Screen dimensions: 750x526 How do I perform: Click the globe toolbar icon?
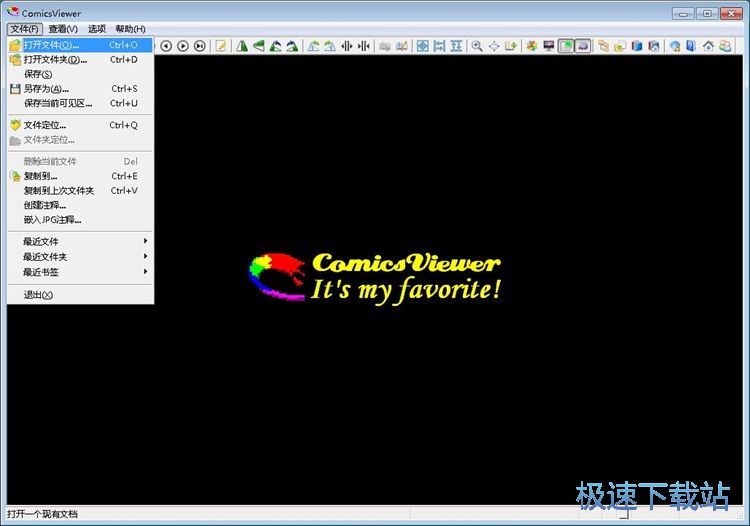point(675,46)
